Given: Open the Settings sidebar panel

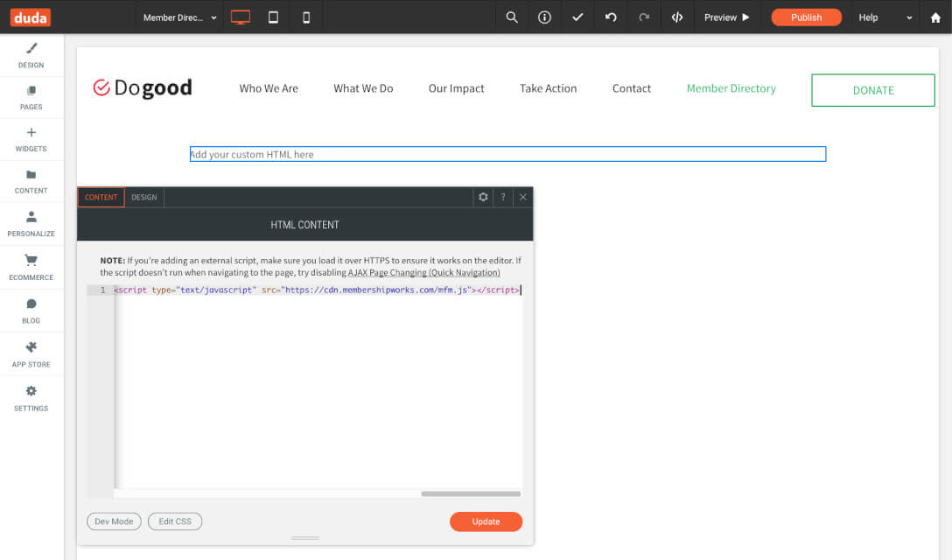Looking at the screenshot, I should pos(31,398).
